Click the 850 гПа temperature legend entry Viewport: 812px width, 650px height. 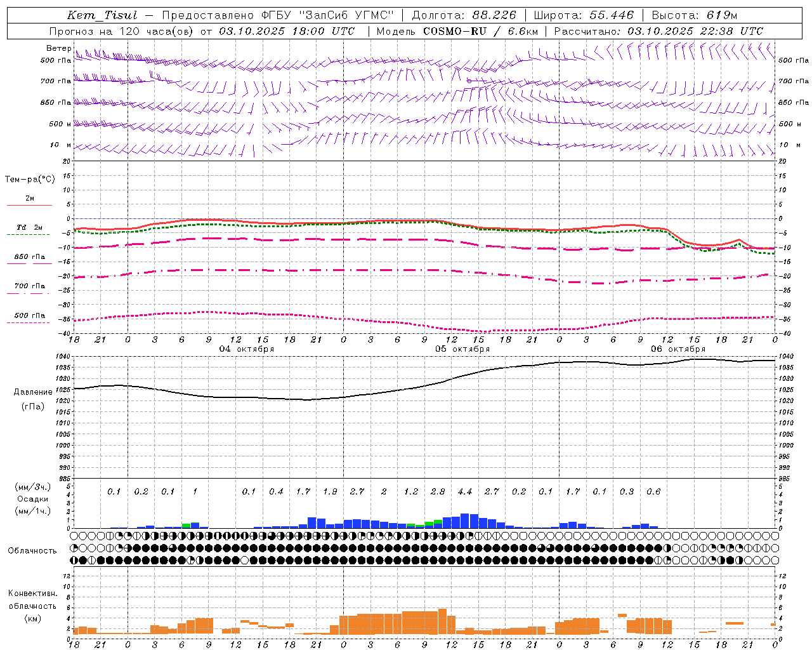click(x=30, y=257)
